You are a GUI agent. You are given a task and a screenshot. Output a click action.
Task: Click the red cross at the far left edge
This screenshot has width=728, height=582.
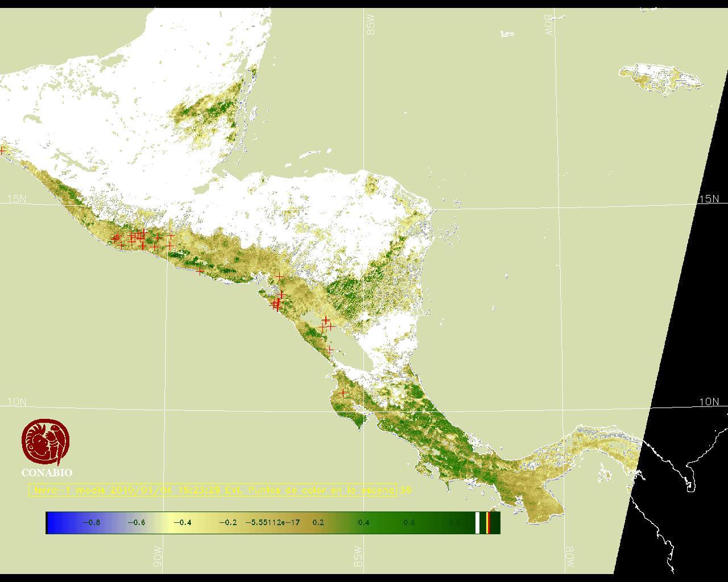tap(2, 151)
